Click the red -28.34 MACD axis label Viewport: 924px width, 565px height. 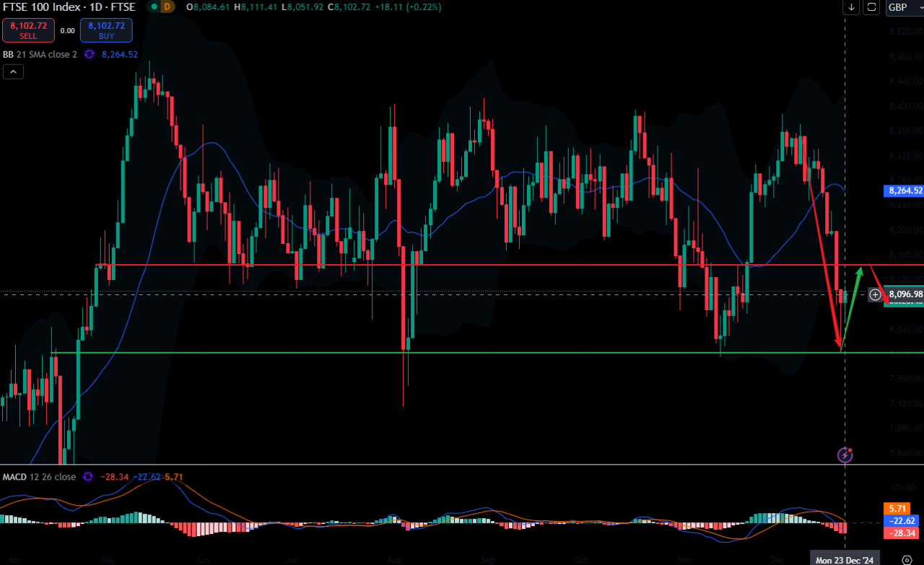902,533
